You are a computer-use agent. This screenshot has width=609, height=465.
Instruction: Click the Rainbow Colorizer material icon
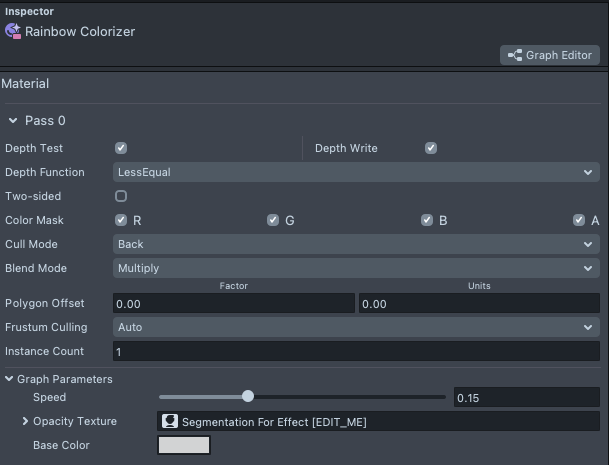point(13,31)
